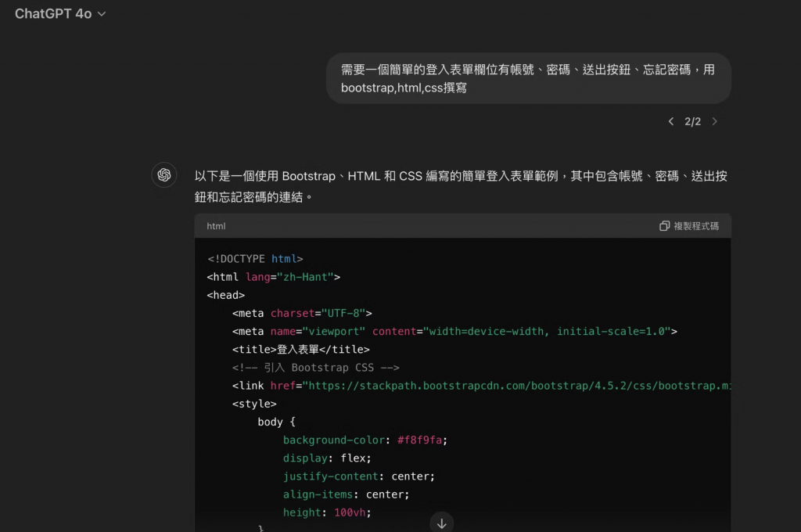Click the user message bubble about 登入表單
801x532 pixels.
tap(529, 79)
